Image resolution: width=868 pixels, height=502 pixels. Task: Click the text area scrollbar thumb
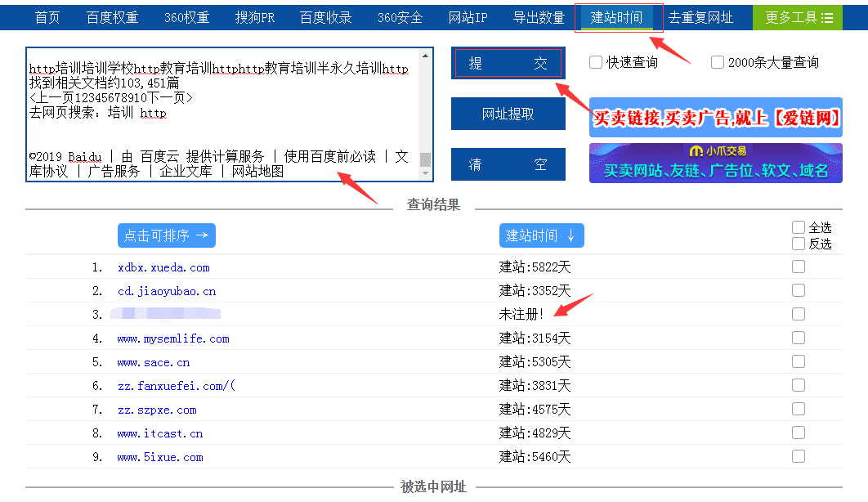[425, 159]
